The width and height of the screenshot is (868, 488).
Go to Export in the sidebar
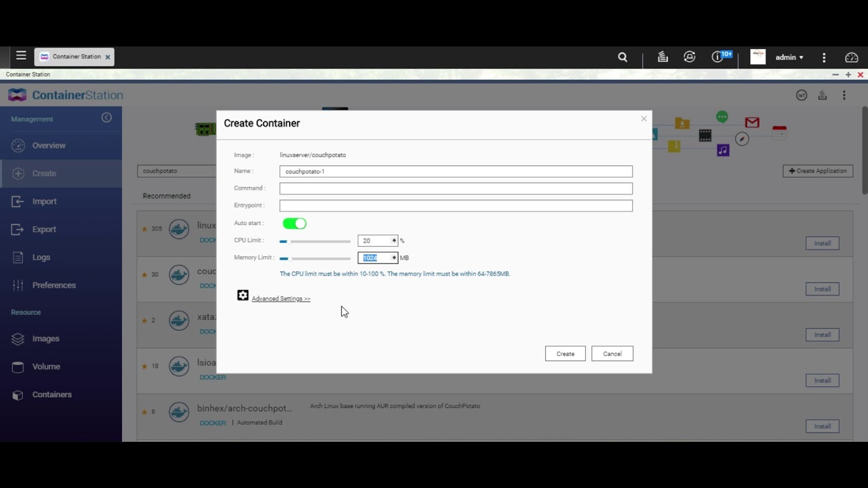61,229
